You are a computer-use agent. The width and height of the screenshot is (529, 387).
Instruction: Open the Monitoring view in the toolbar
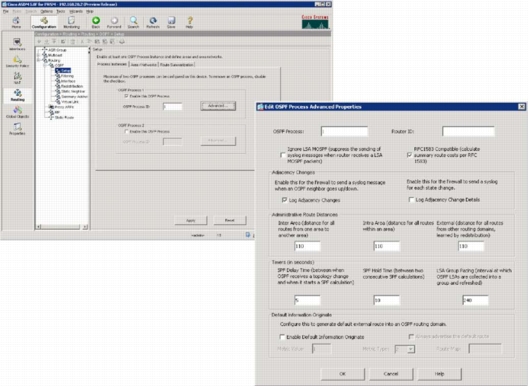pyautogui.click(x=72, y=22)
